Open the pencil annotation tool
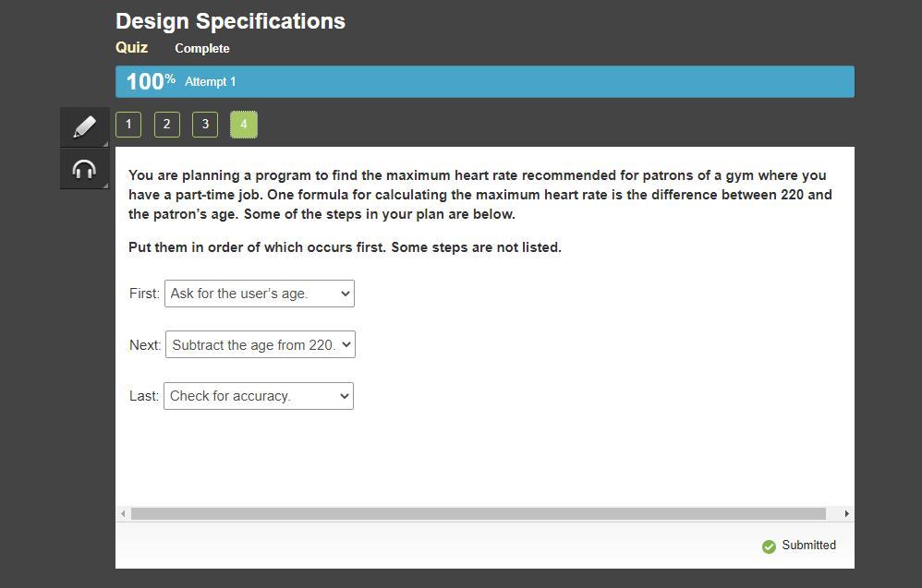Screen dimensions: 922x588 84,126
